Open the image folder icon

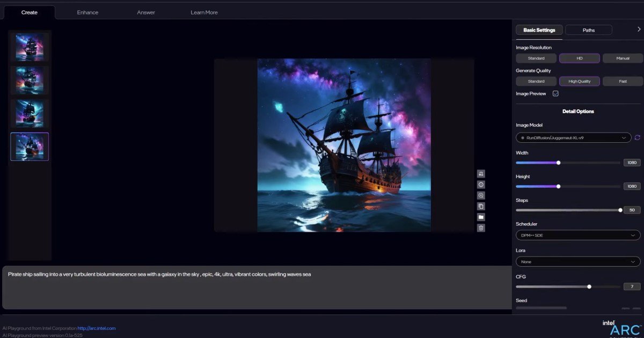pyautogui.click(x=481, y=217)
